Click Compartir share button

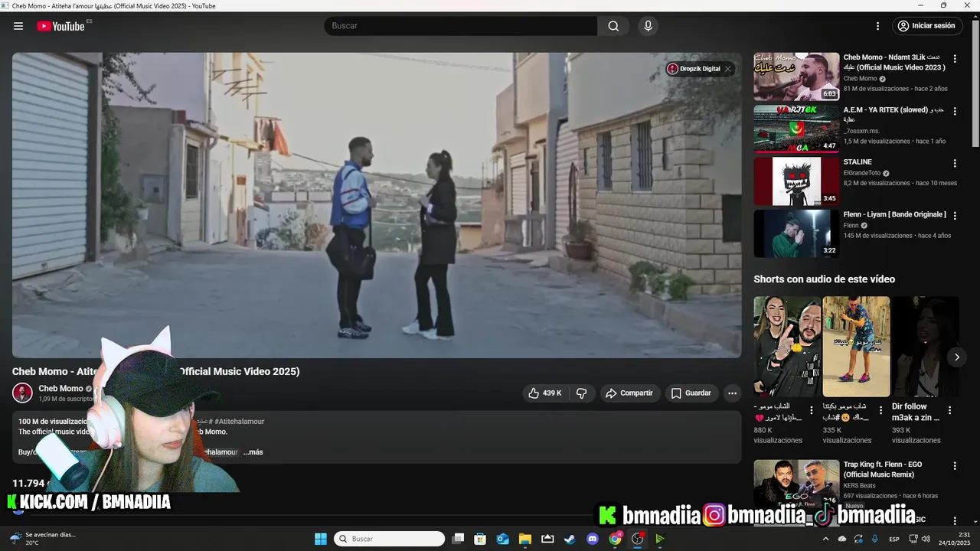click(629, 393)
